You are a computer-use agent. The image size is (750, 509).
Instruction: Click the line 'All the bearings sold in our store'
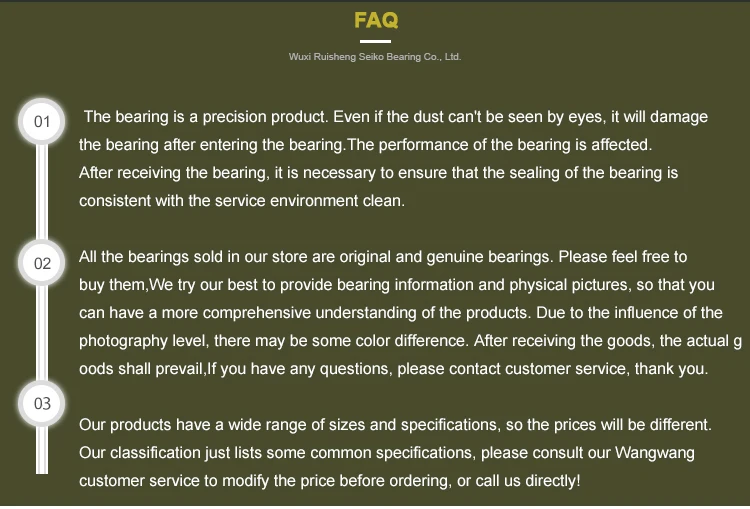pyautogui.click(x=383, y=257)
